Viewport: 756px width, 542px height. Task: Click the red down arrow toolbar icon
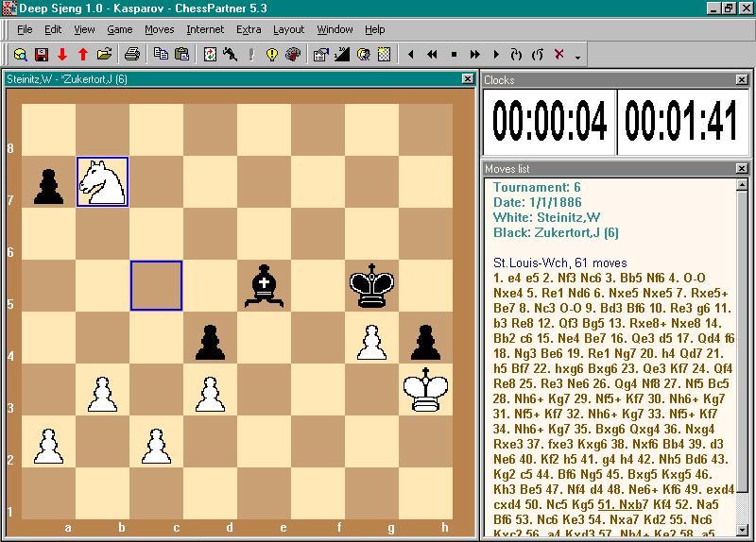62,55
